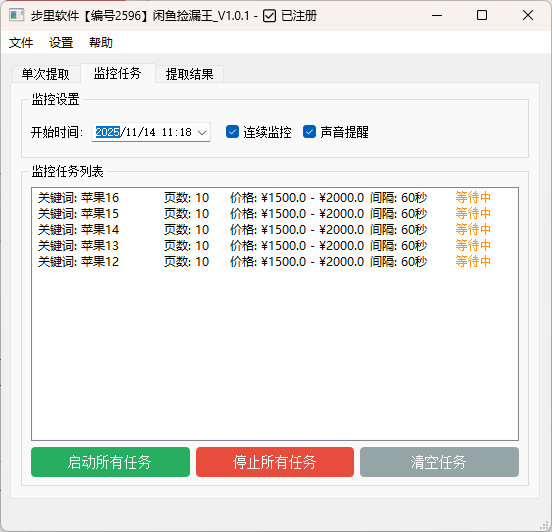552x532 pixels.
Task: Maximize the 闲鱼捡漏王 window
Action: pyautogui.click(x=482, y=15)
